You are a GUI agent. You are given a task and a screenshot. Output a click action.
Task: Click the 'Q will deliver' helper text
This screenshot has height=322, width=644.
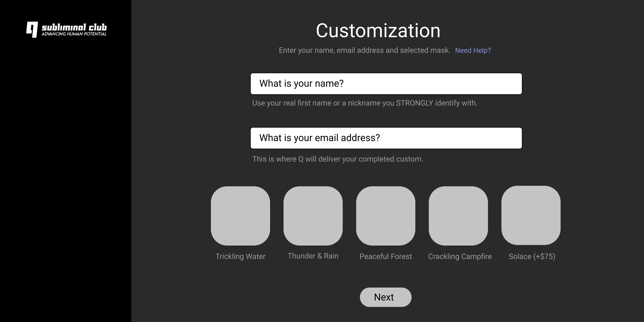(337, 159)
